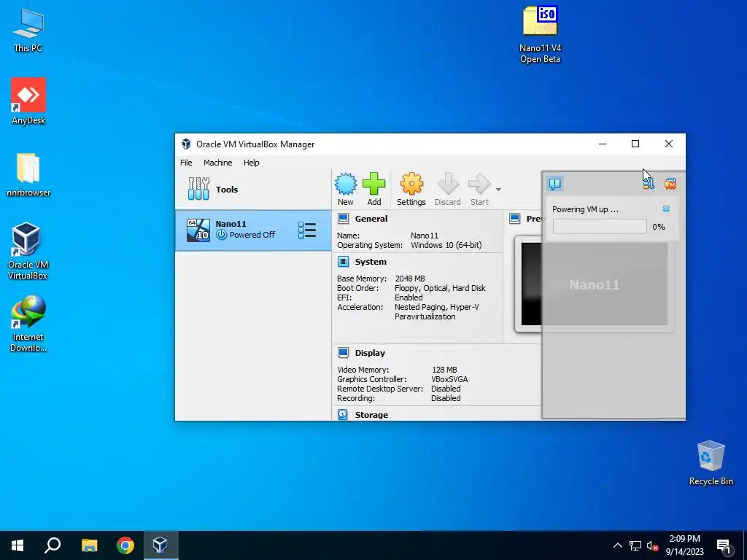Click the muted volume tray icon

[652, 545]
